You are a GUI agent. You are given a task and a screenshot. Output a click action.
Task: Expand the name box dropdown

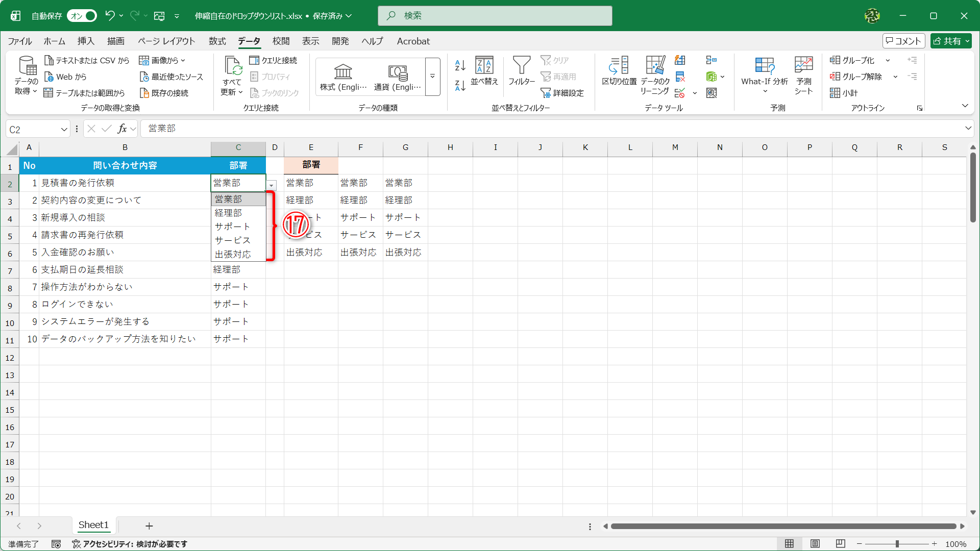coord(63,129)
